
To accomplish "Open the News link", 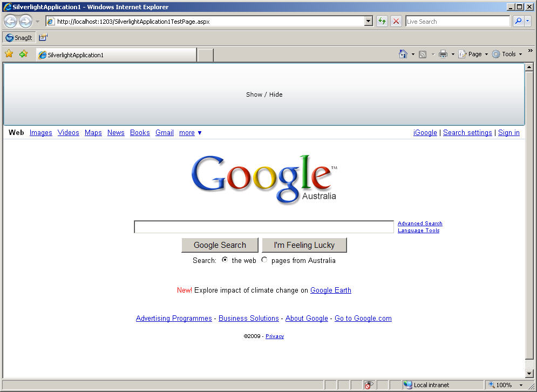I will tap(115, 133).
